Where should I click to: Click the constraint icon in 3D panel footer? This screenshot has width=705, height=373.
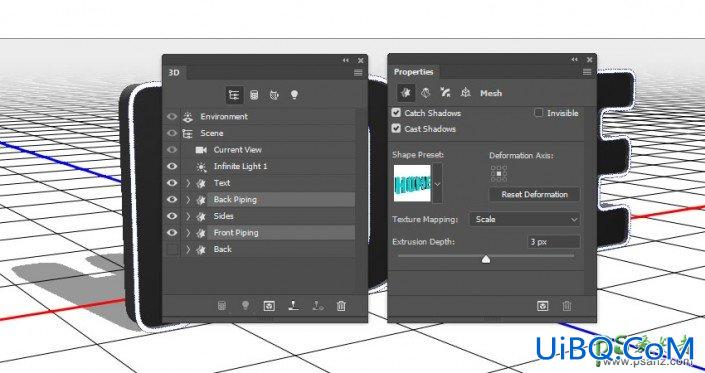click(317, 306)
